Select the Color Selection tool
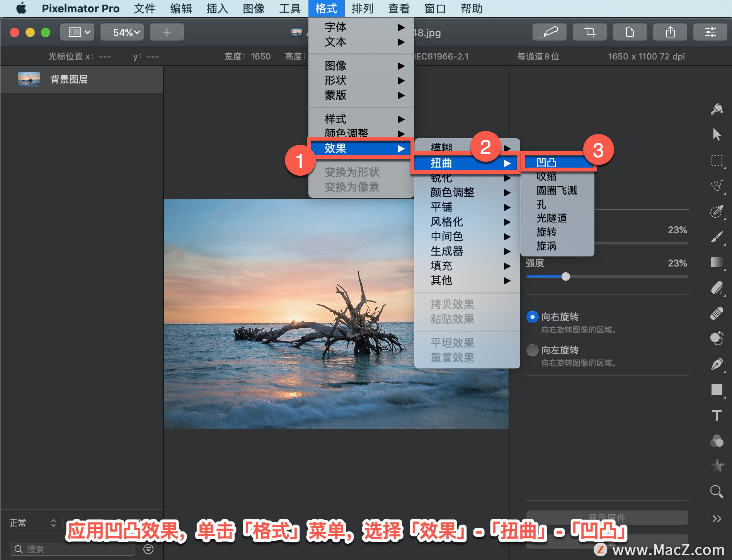Image resolution: width=732 pixels, height=560 pixels. tap(717, 211)
